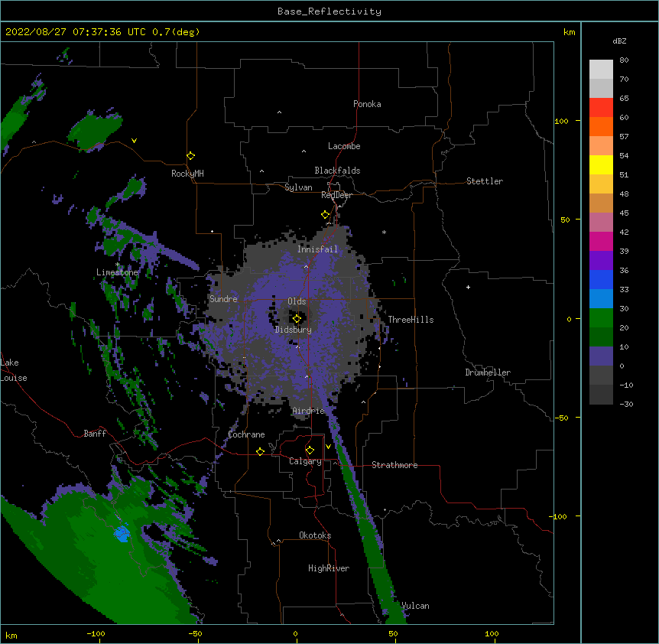Click the Airdrie city label

click(309, 411)
